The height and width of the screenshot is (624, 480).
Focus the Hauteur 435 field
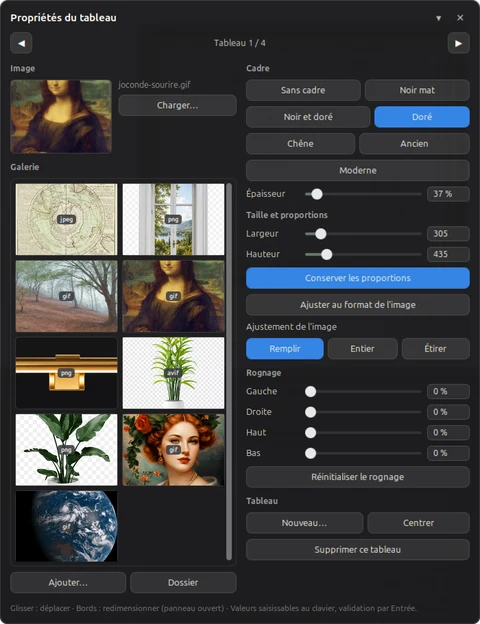[448, 254]
